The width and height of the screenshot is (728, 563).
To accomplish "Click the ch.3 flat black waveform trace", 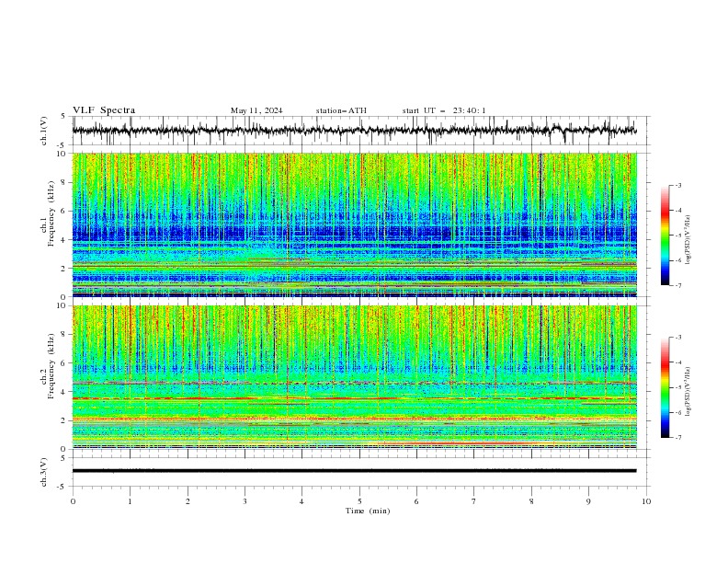I will 354,471.
